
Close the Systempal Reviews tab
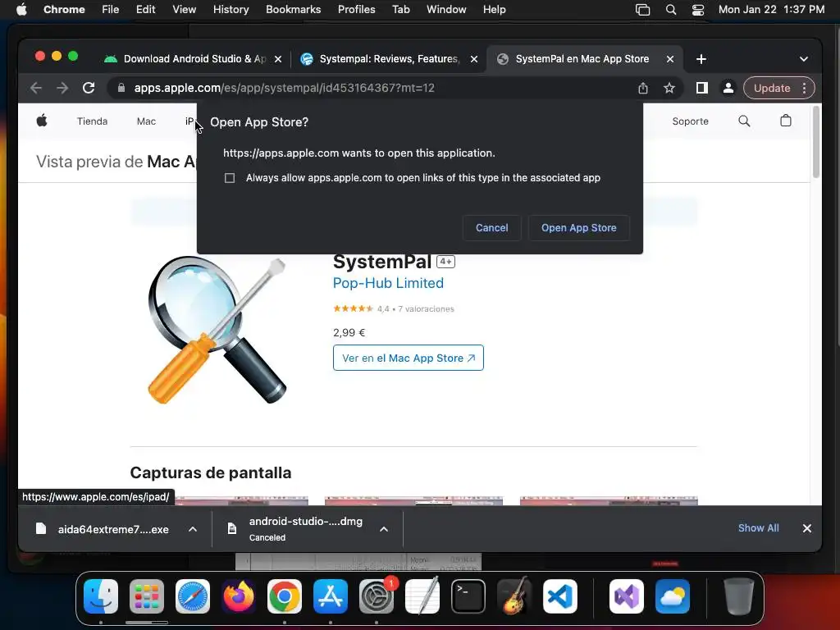[x=473, y=59]
